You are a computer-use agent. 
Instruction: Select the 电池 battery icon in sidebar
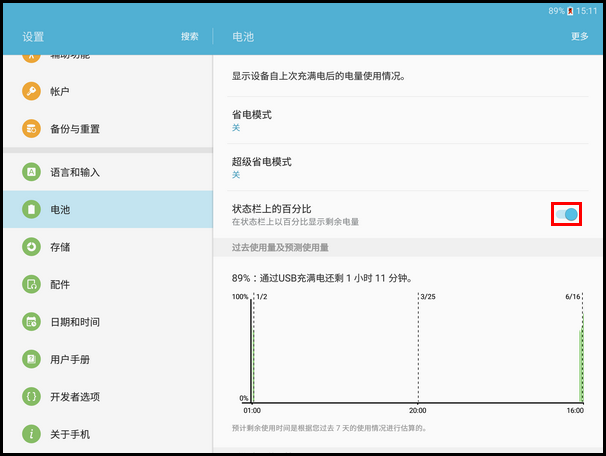tap(31, 209)
